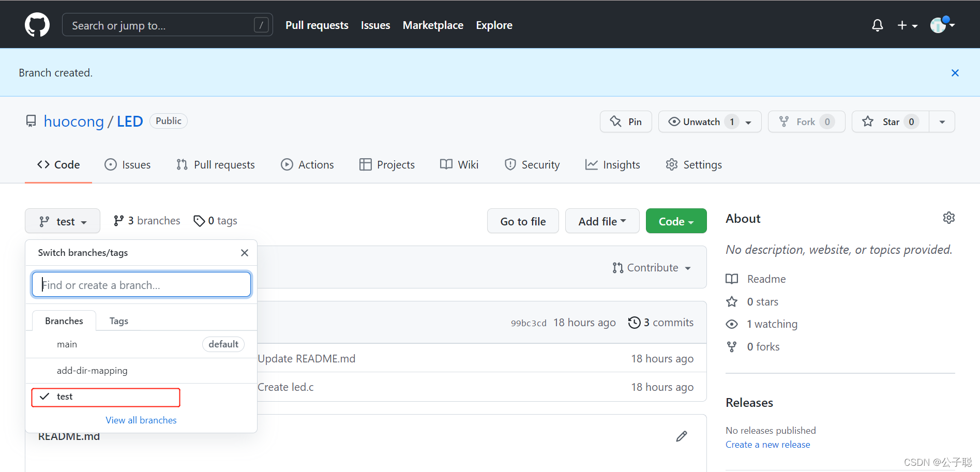Open the Update README.md commit message
This screenshot has width=980, height=472.
tap(307, 359)
